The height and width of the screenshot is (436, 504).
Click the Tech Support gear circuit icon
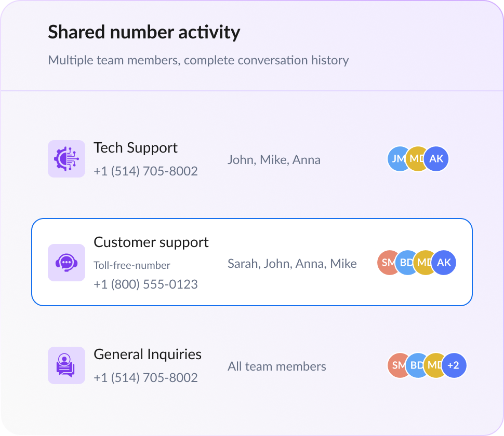click(x=67, y=159)
